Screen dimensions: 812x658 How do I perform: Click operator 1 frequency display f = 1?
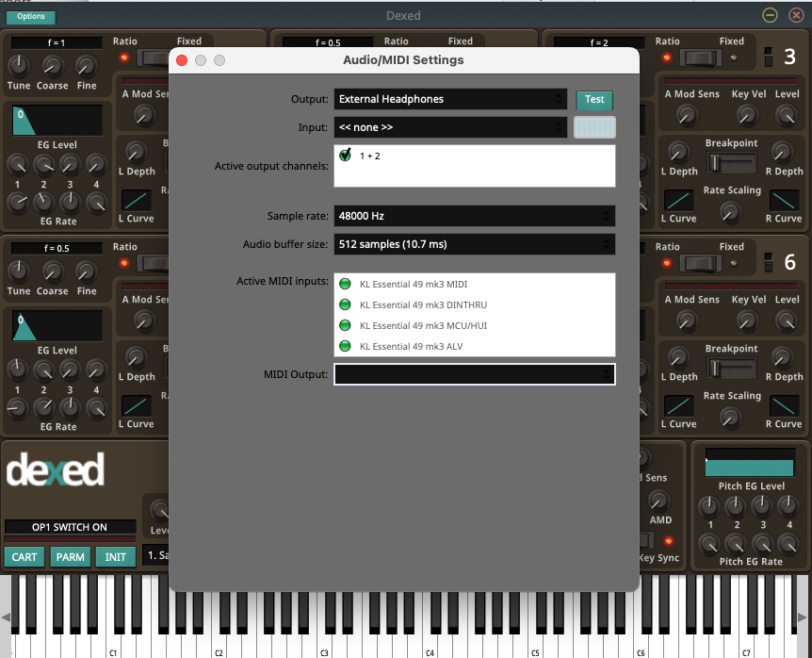57,43
